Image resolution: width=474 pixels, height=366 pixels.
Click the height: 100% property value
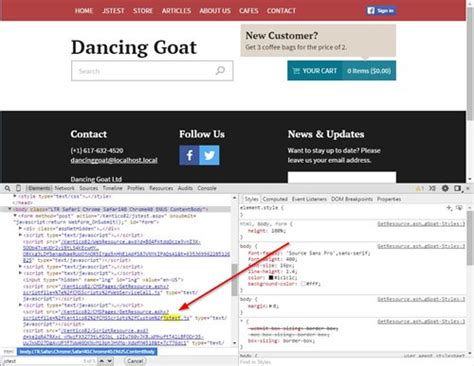(277, 231)
